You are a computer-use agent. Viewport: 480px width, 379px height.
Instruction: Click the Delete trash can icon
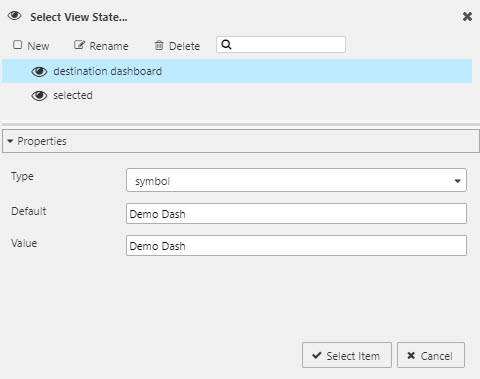(x=159, y=45)
